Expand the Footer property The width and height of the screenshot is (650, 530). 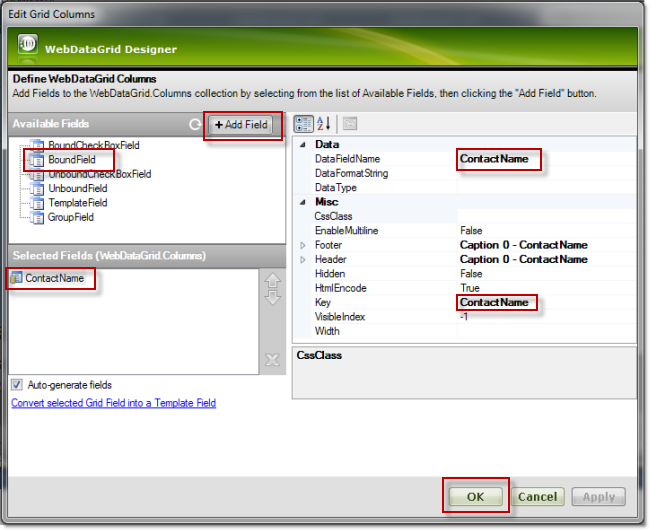pyautogui.click(x=303, y=245)
